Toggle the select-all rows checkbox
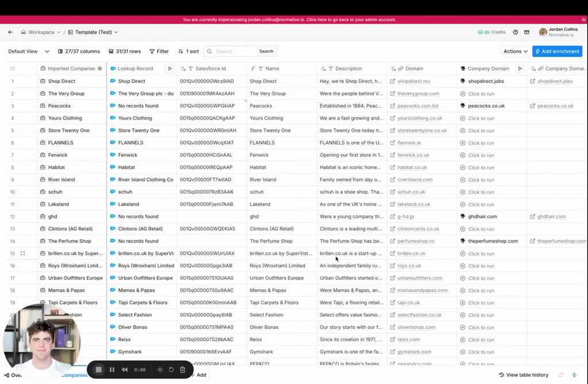Viewport: 588px width, 384px height. point(13,68)
